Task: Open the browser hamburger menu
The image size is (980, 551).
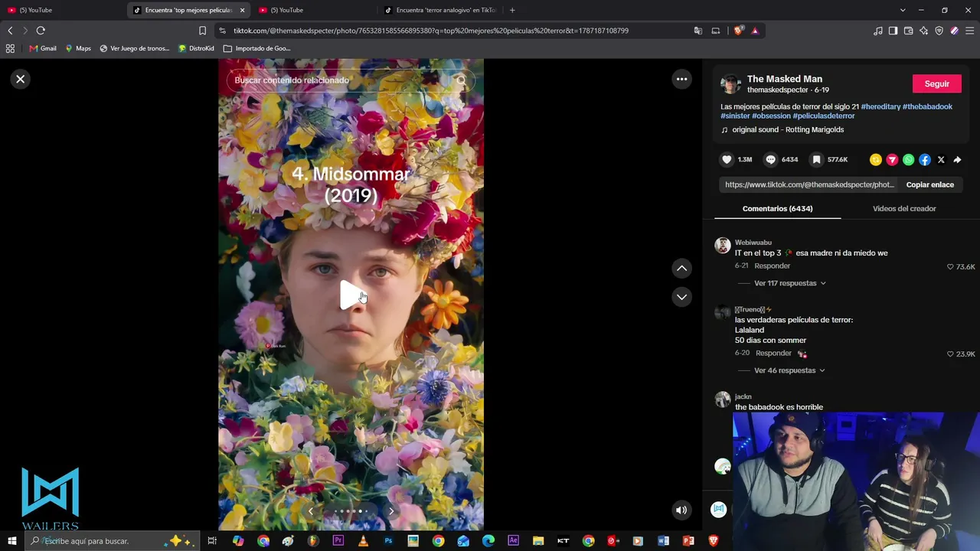Action: coord(970,31)
